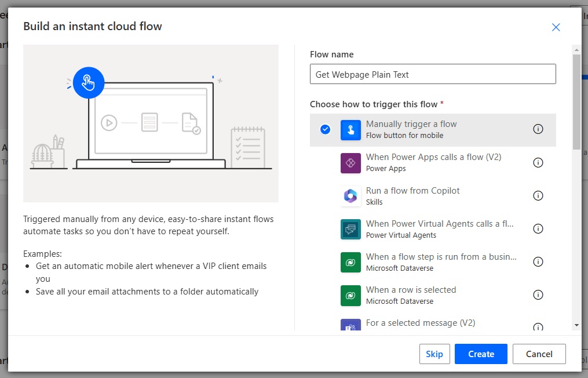Click the laptop illustration image
Image resolution: width=588 pixels, height=378 pixels.
(151, 123)
